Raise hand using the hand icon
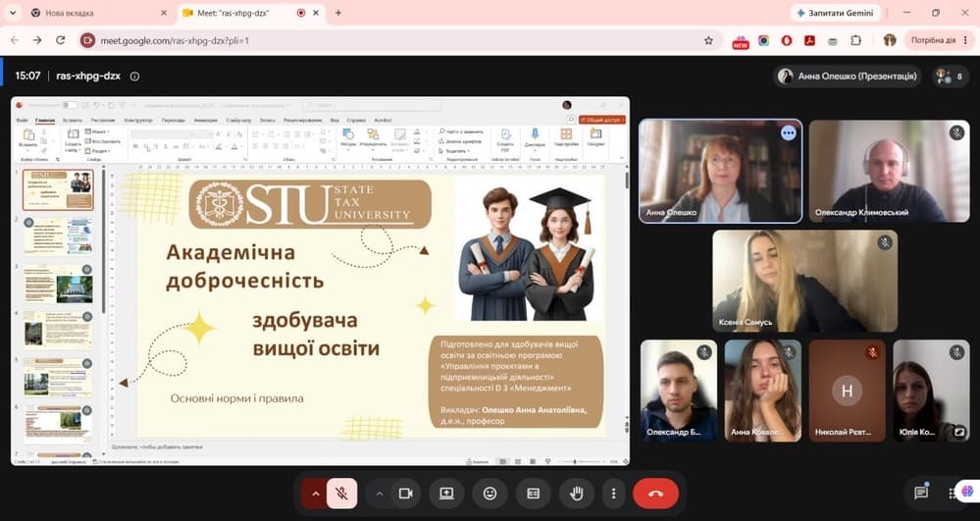This screenshot has width=980, height=521. coord(576,494)
